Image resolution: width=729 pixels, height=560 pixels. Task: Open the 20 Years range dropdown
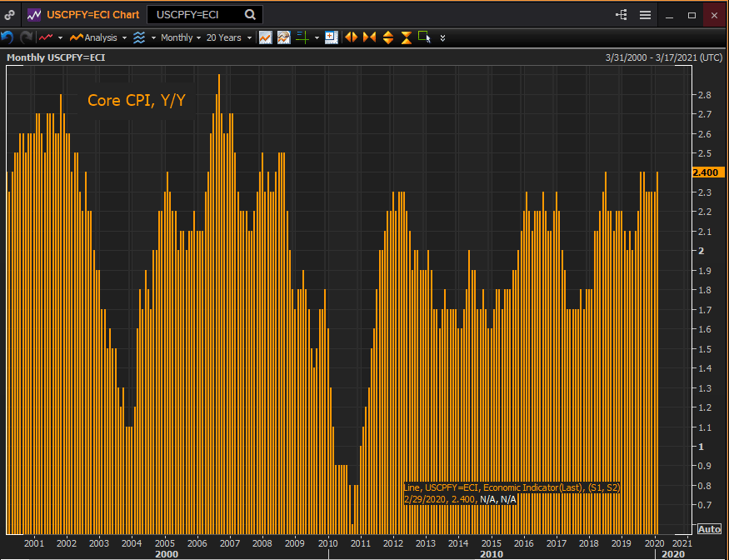pyautogui.click(x=228, y=37)
